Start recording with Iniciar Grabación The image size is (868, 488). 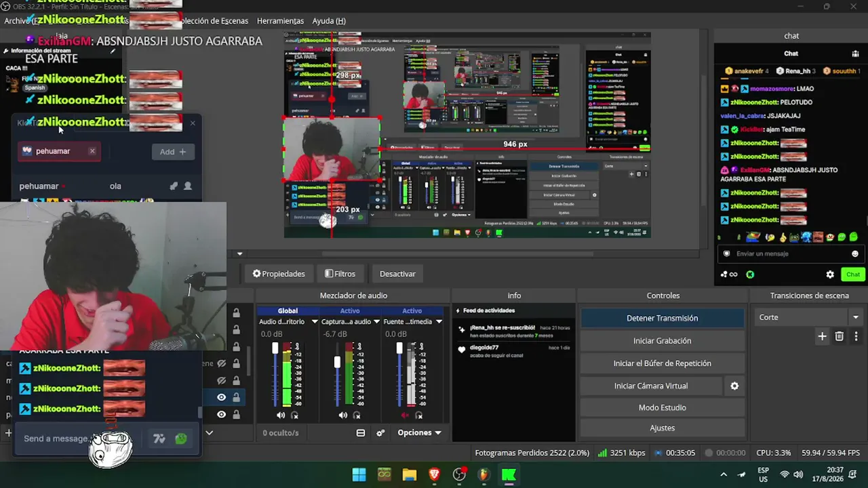click(x=662, y=341)
